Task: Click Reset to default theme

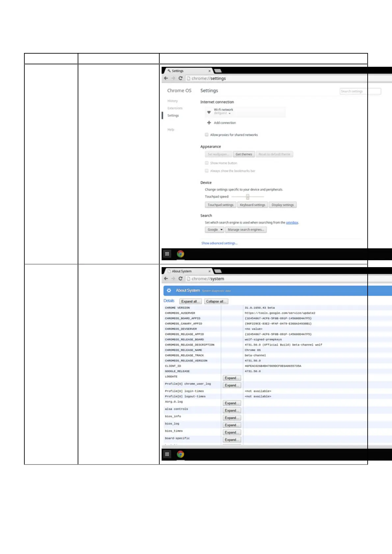Action: coord(274,154)
